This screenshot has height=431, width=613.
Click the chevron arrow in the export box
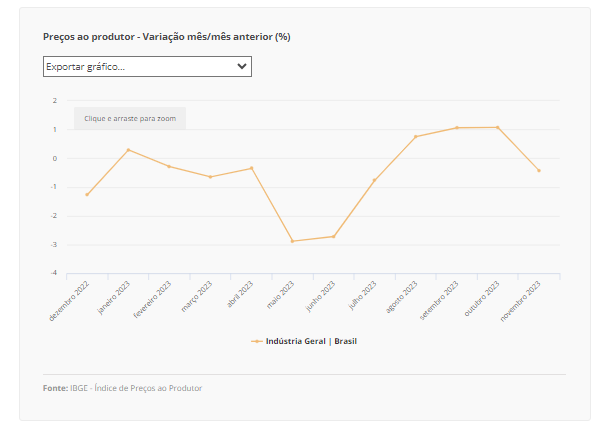click(x=241, y=66)
